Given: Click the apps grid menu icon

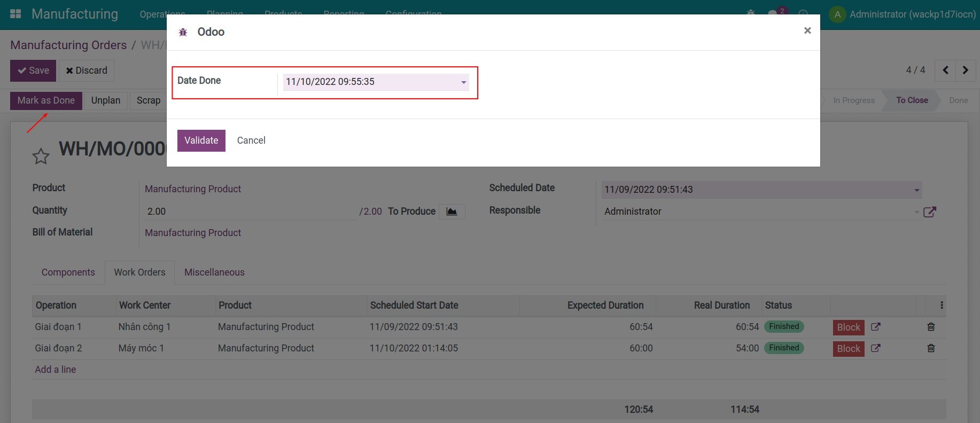Looking at the screenshot, I should tap(15, 14).
